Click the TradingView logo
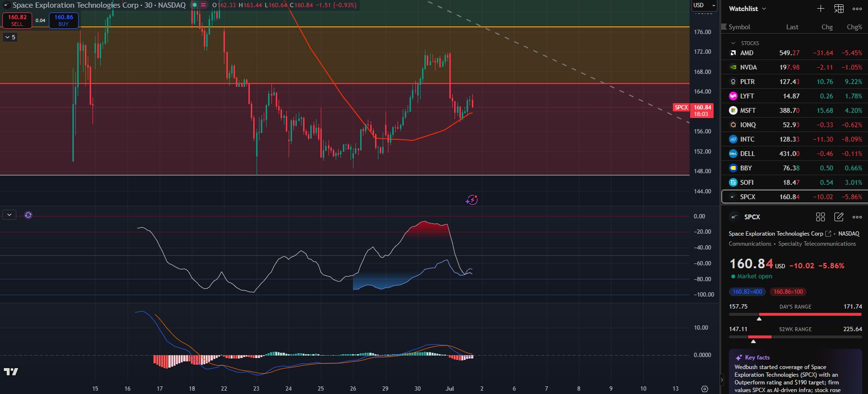This screenshot has width=868, height=394. [x=11, y=371]
